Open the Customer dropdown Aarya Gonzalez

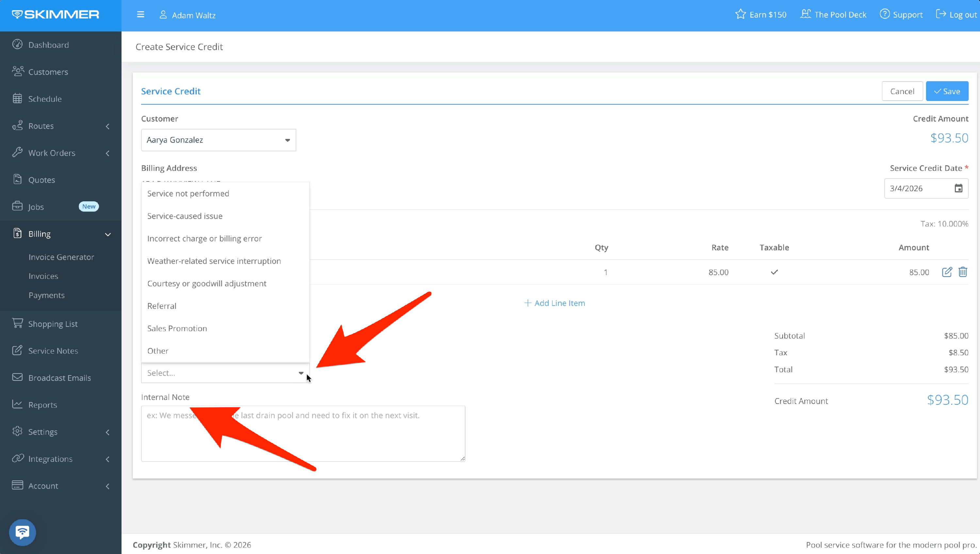point(218,140)
